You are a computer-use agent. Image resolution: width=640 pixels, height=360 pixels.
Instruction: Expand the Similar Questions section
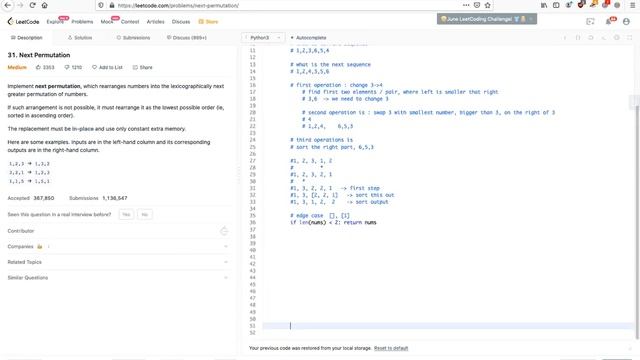click(118, 278)
